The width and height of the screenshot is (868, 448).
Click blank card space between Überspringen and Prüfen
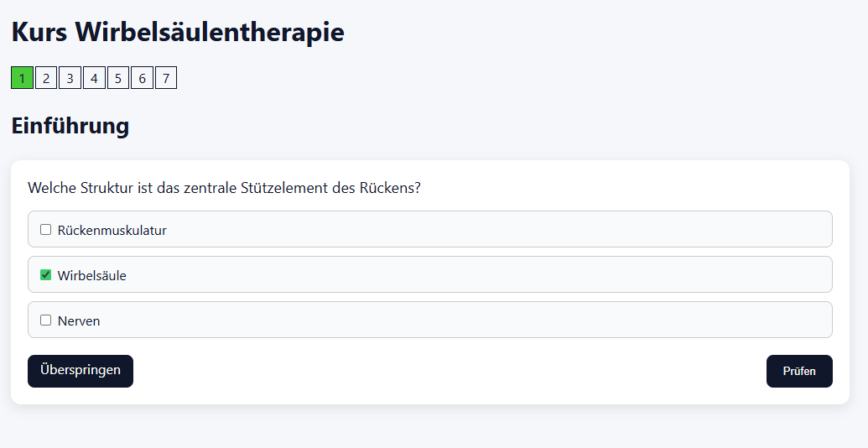[x=449, y=371]
